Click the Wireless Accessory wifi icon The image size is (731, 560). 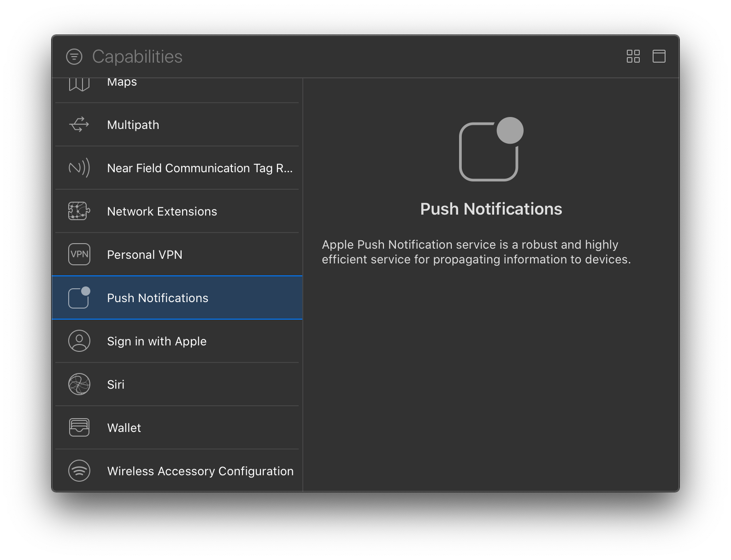point(79,471)
